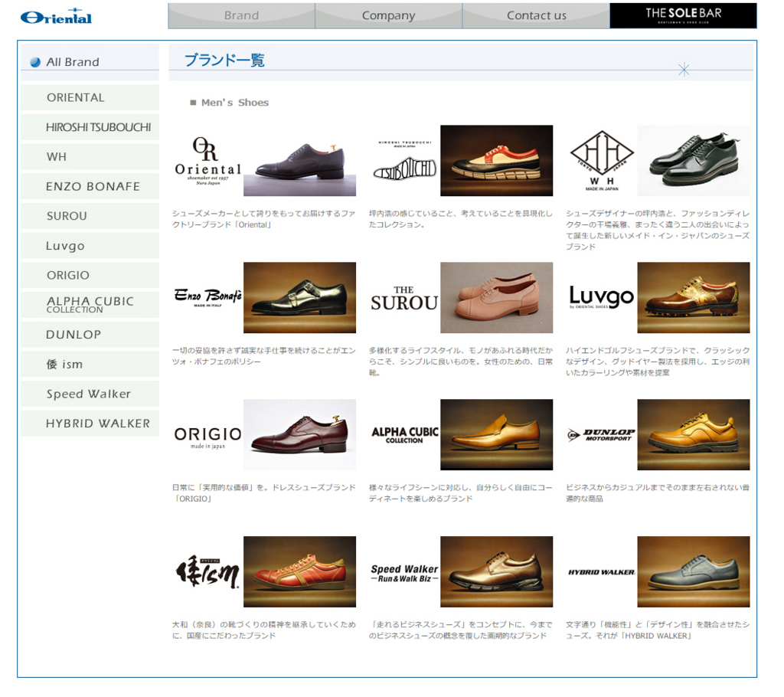Click the WH diamond brand logo
Image resolution: width=784 pixels, height=697 pixels.
[602, 161]
